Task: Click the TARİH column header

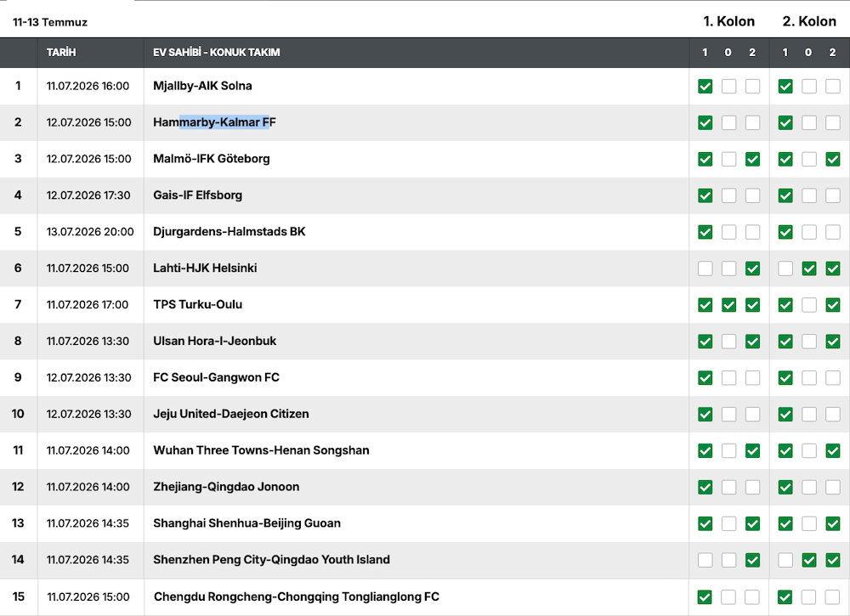Action: click(61, 53)
